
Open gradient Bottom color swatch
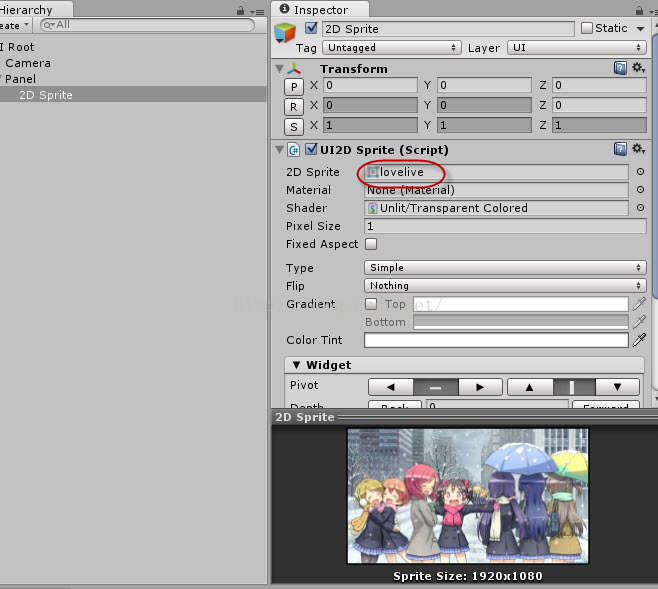coord(521,322)
